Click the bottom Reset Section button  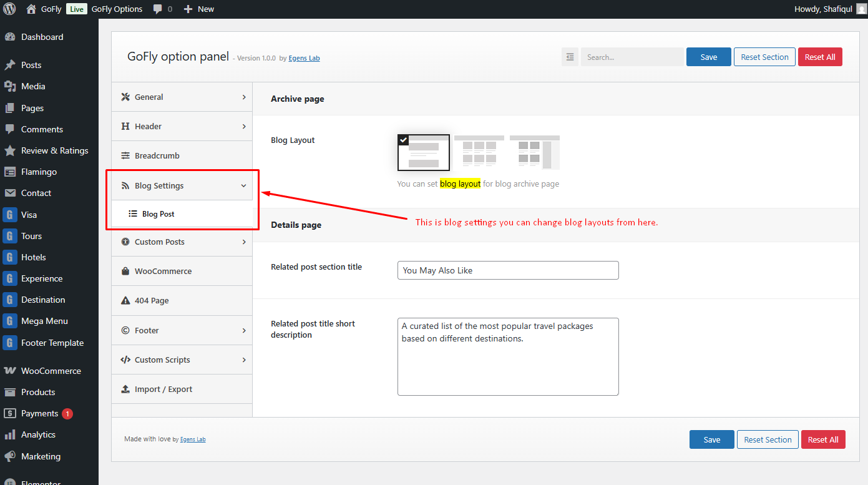(768, 439)
